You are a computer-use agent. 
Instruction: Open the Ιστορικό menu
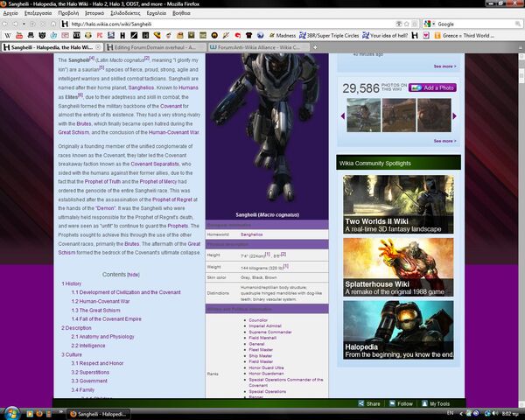tap(94, 13)
